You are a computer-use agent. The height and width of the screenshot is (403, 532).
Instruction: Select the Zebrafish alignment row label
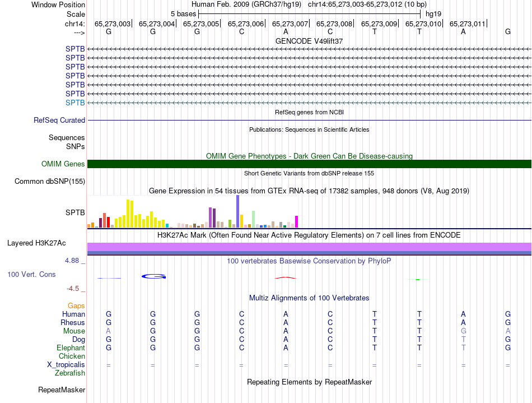pos(70,373)
